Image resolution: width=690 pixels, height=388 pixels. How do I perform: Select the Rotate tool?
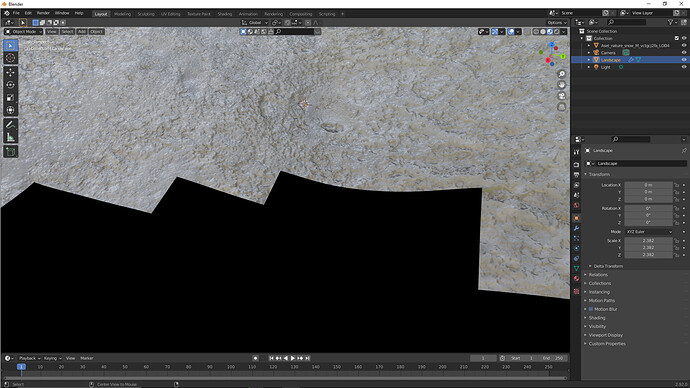(11, 85)
